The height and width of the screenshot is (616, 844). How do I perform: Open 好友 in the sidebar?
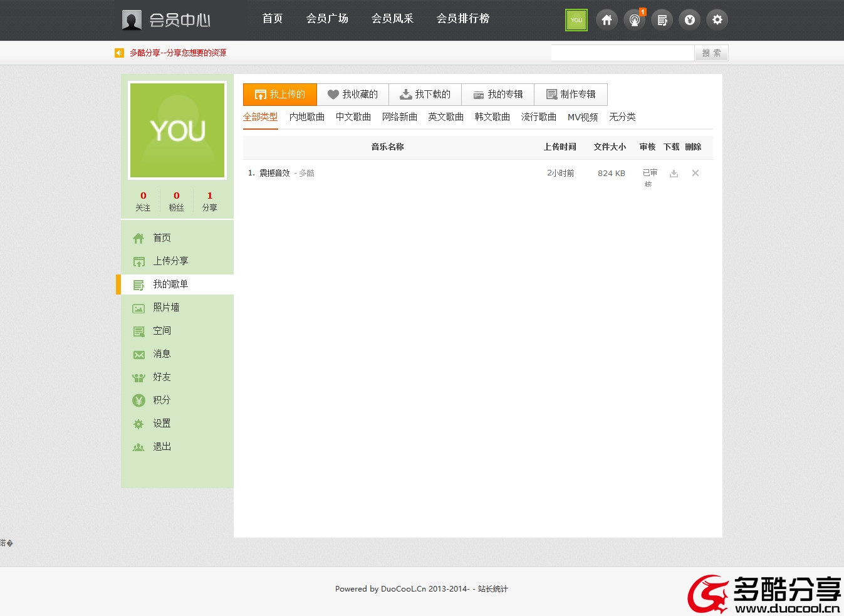(x=162, y=377)
